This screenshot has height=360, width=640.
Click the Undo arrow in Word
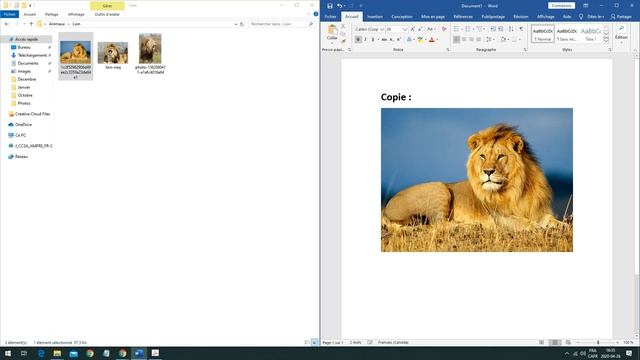pyautogui.click(x=340, y=6)
